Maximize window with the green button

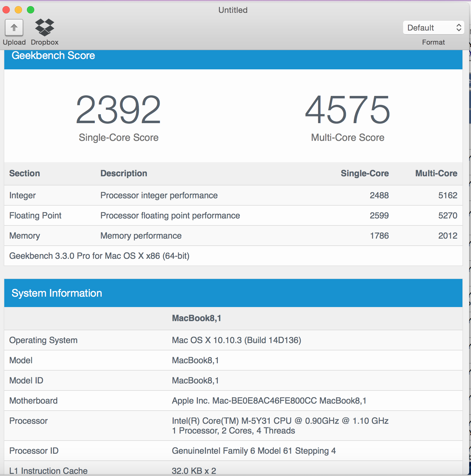point(31,10)
